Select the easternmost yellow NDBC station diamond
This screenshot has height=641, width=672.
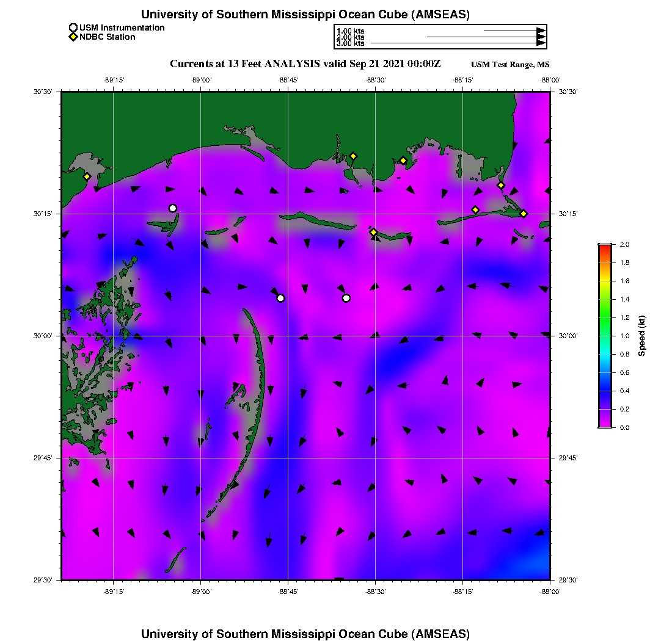tap(524, 213)
